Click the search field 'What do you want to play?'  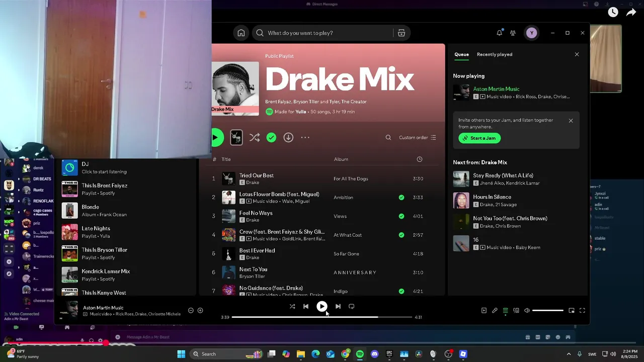pos(322,33)
